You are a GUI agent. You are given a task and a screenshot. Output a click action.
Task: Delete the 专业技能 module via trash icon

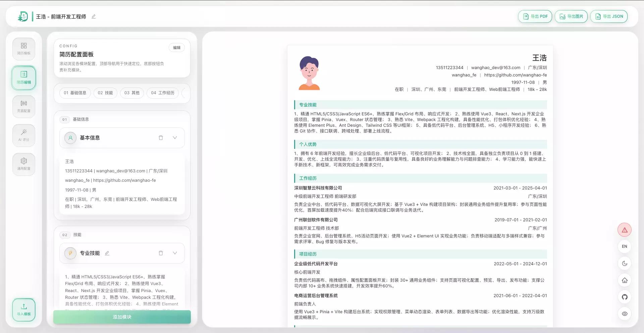[161, 253]
